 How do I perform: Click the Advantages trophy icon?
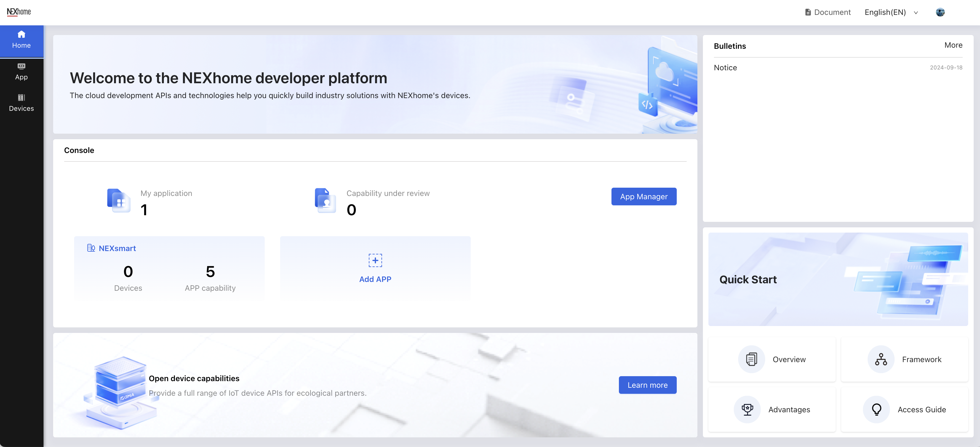(x=747, y=409)
